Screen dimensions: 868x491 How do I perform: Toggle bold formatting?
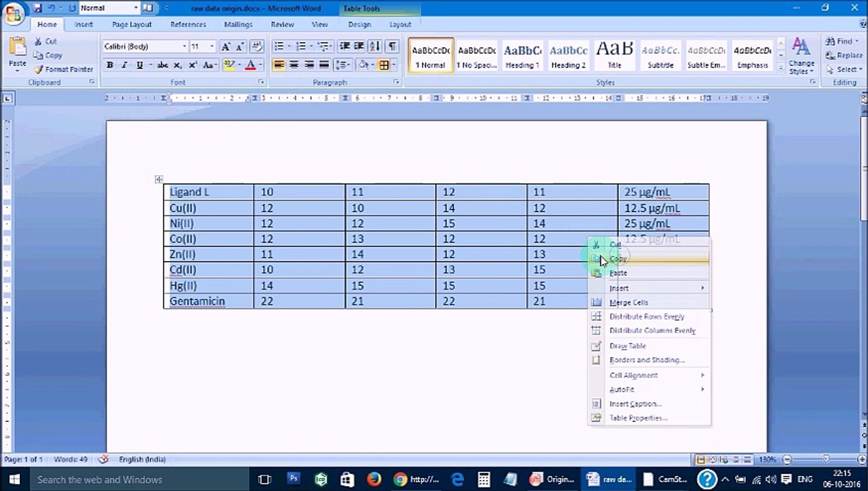tap(109, 65)
